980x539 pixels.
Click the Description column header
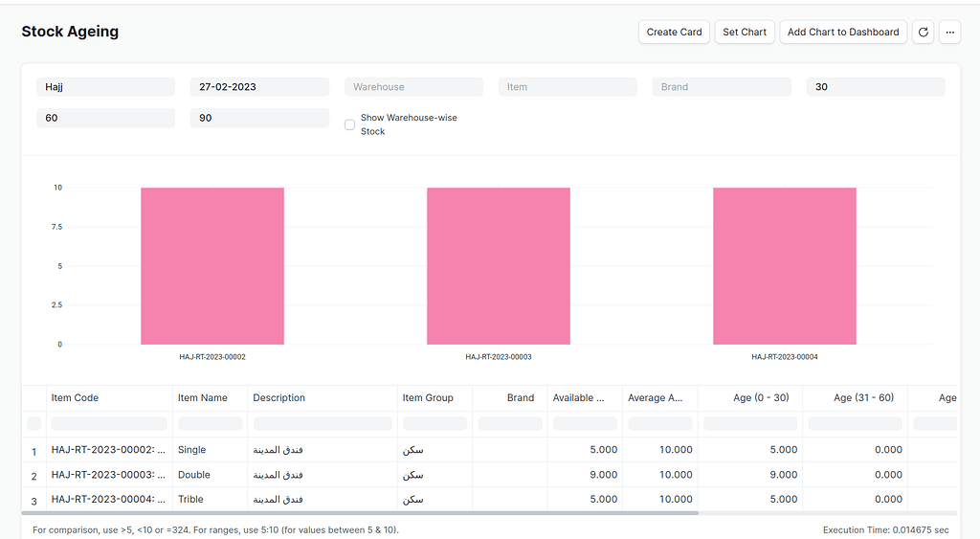pyautogui.click(x=323, y=397)
